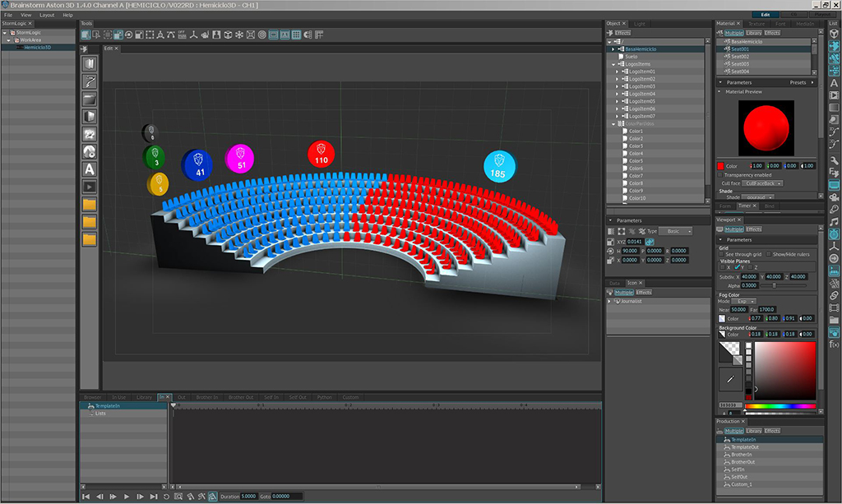Click the wrench icon in List sidebar
The width and height of the screenshot is (842, 504).
point(834,160)
